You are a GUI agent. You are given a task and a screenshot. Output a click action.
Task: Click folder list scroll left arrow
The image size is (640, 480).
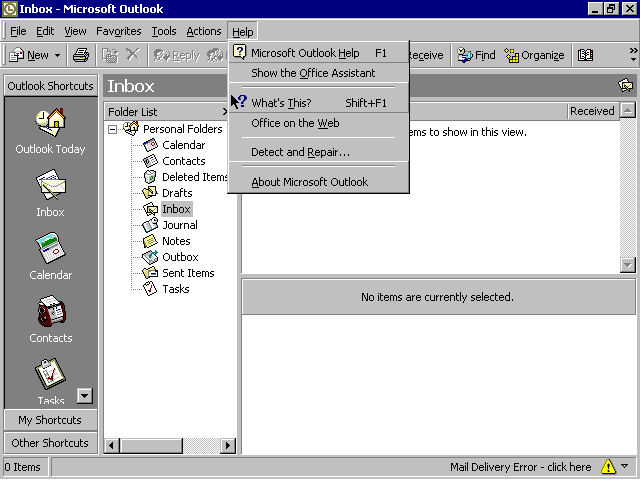(112, 445)
